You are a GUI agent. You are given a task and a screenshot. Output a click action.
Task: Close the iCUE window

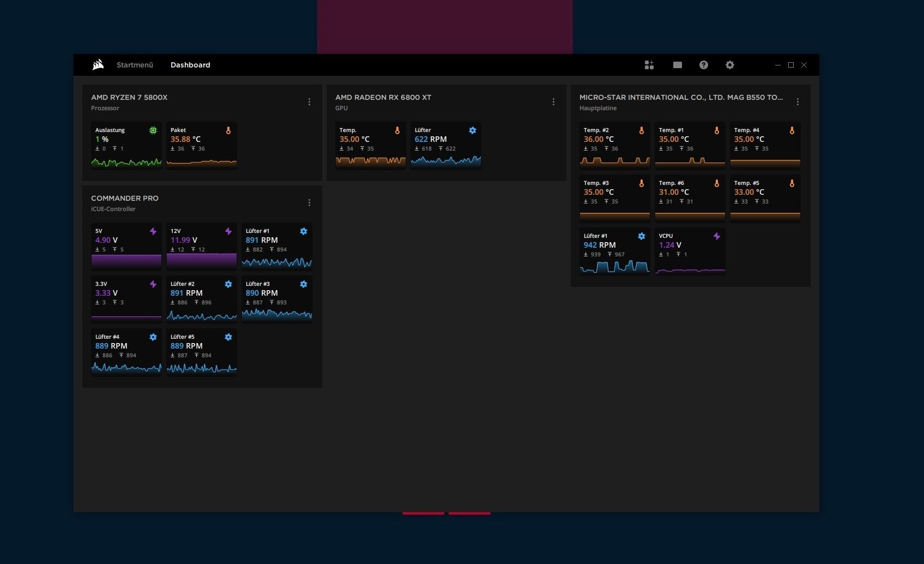(804, 65)
